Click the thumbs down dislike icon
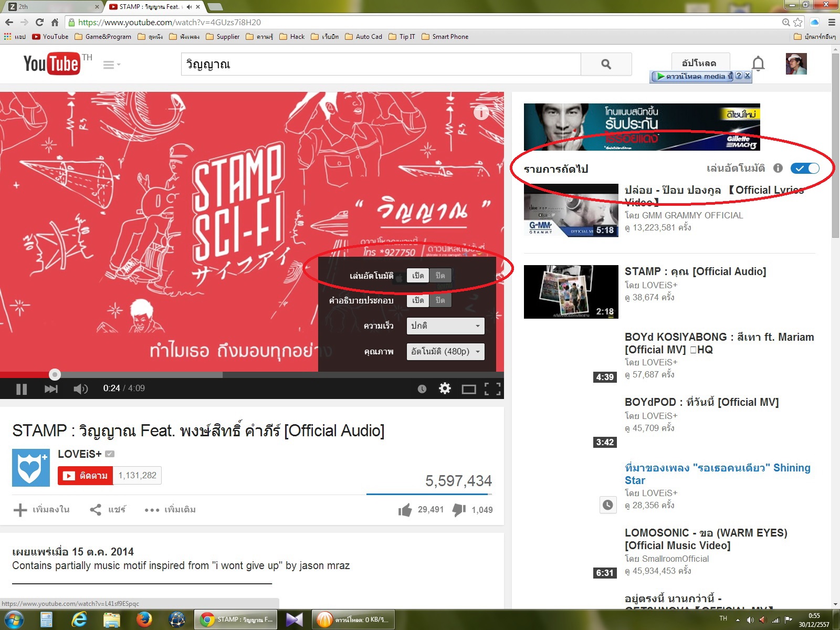 (x=459, y=510)
